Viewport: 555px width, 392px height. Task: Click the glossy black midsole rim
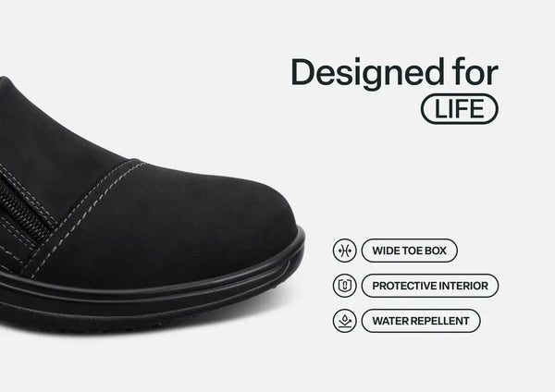click(x=177, y=283)
